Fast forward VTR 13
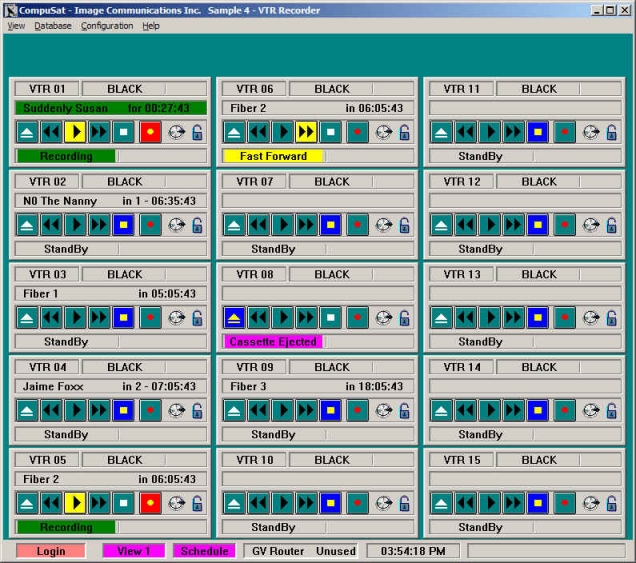The width and height of the screenshot is (636, 563). [514, 317]
